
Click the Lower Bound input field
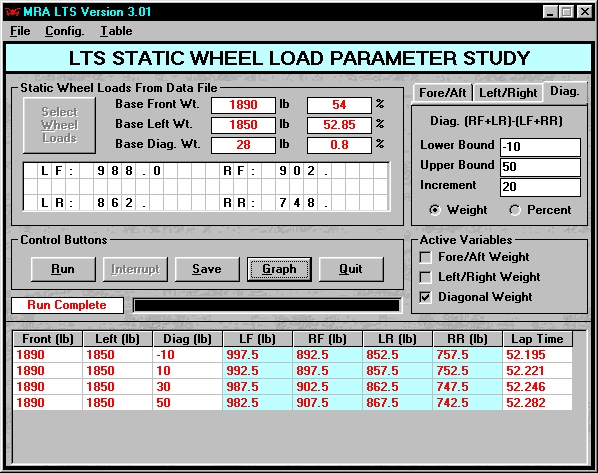point(540,147)
